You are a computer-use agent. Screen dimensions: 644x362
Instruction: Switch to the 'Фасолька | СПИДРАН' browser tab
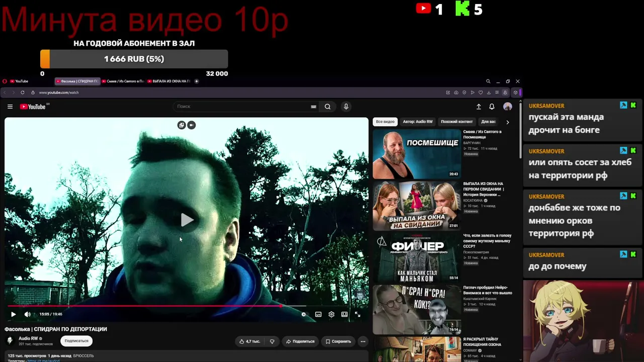click(x=77, y=81)
